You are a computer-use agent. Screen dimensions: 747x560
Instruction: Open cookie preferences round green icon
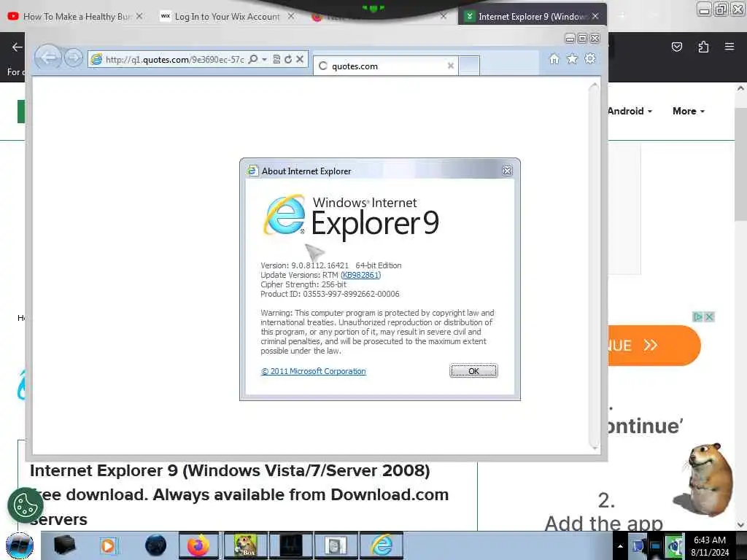click(x=24, y=505)
